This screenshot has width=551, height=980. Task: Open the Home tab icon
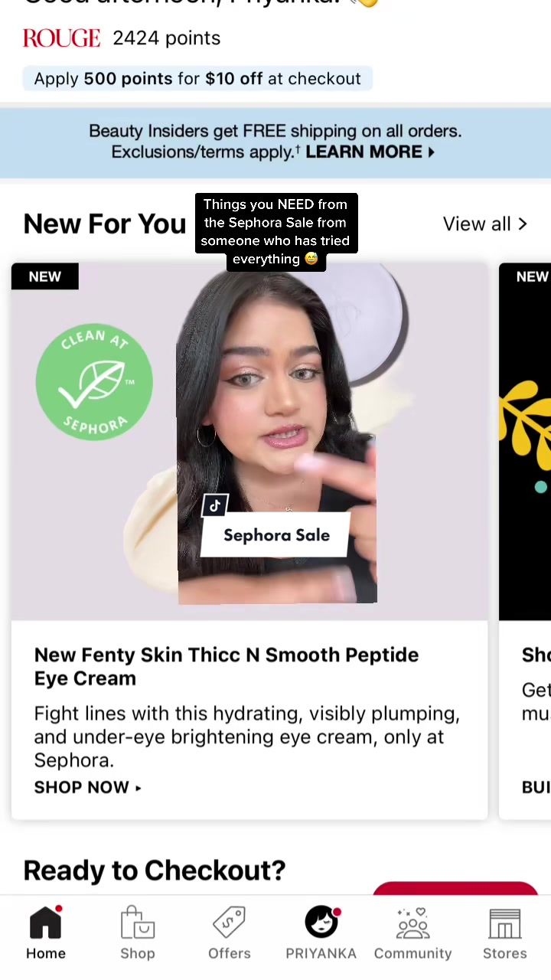46,923
